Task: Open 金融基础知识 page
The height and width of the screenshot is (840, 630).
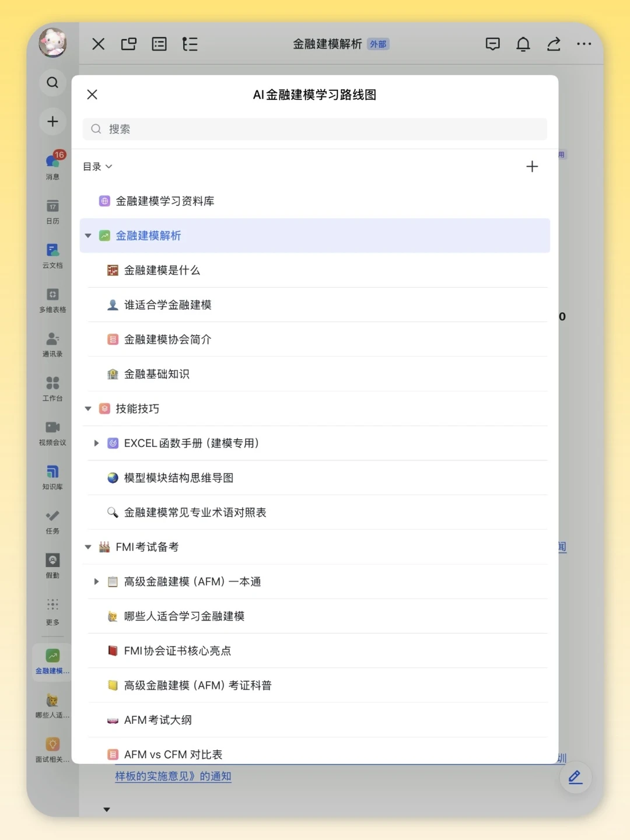Action: pos(315,374)
